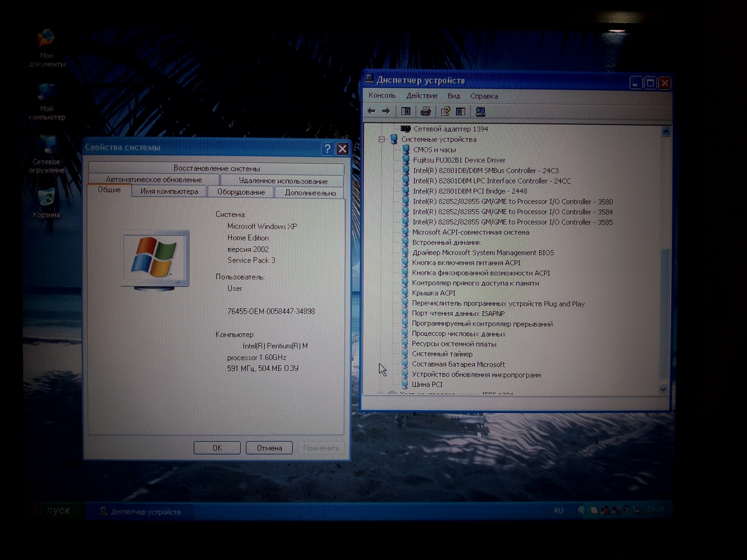The image size is (747, 560).
Task: Click the Forward navigation arrow in Device Manager
Action: pyautogui.click(x=386, y=111)
